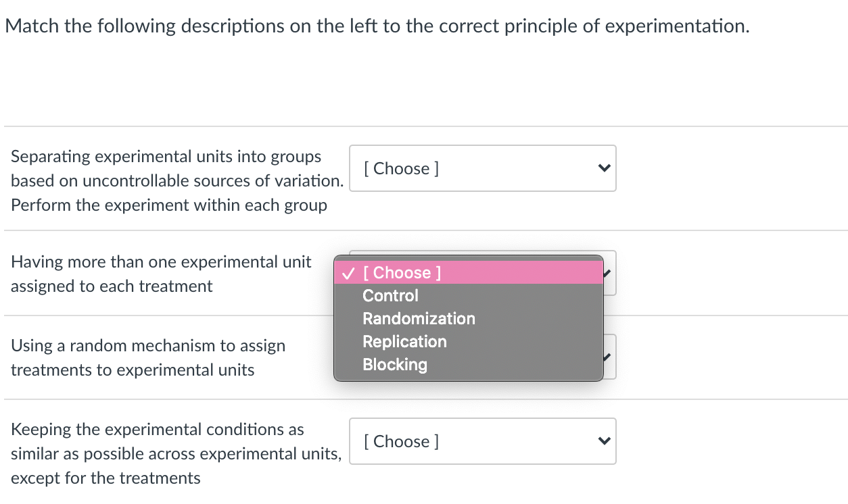Click the 'Having more than one experimental unit' text
The width and height of the screenshot is (848, 504).
pos(161,262)
